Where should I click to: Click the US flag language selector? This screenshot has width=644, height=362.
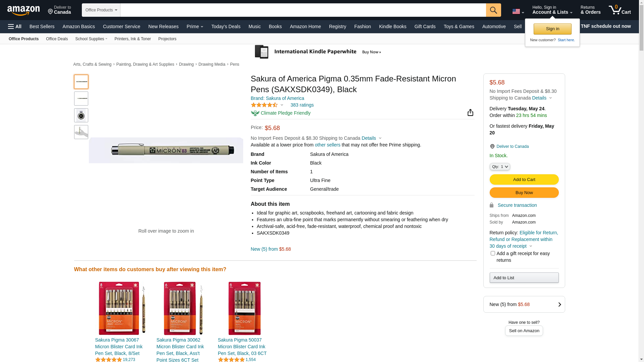click(x=518, y=12)
